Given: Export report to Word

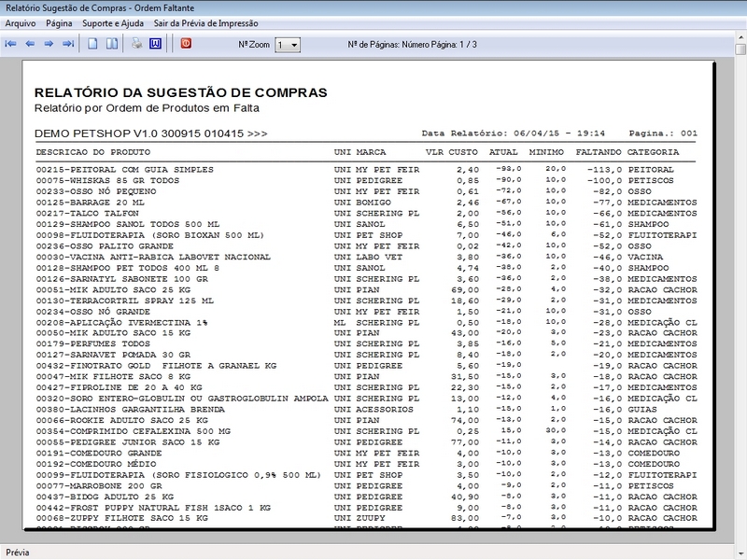Looking at the screenshot, I should (x=155, y=44).
